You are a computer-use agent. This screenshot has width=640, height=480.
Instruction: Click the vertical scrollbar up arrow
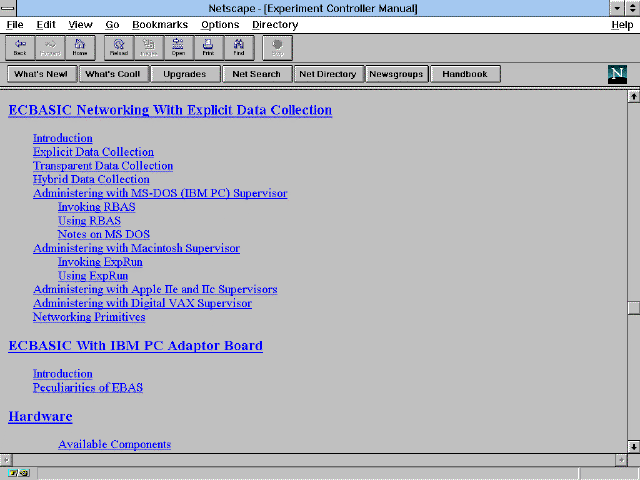coord(633,97)
